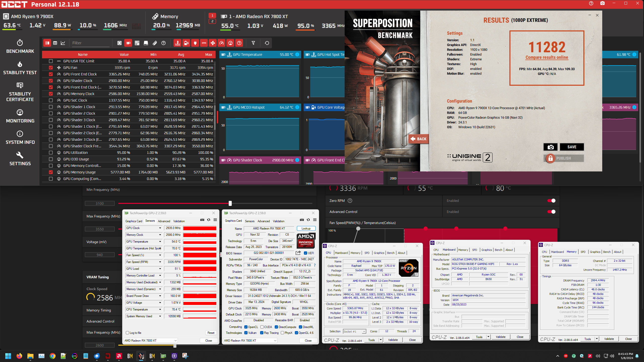Viewport: 644px width, 362px height.
Task: Open OCCT Settings from the sidebar
Action: pyautogui.click(x=20, y=159)
